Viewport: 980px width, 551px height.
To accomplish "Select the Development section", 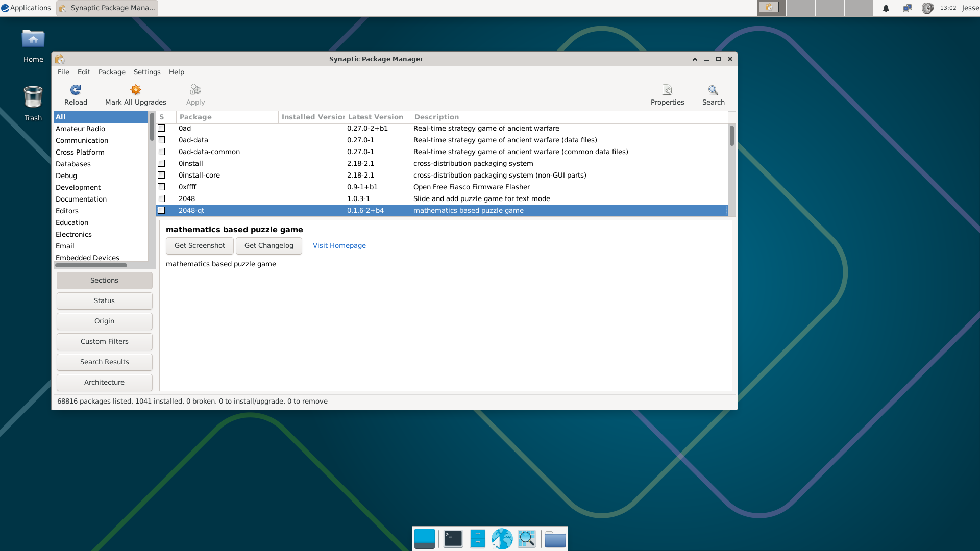I will pyautogui.click(x=101, y=187).
